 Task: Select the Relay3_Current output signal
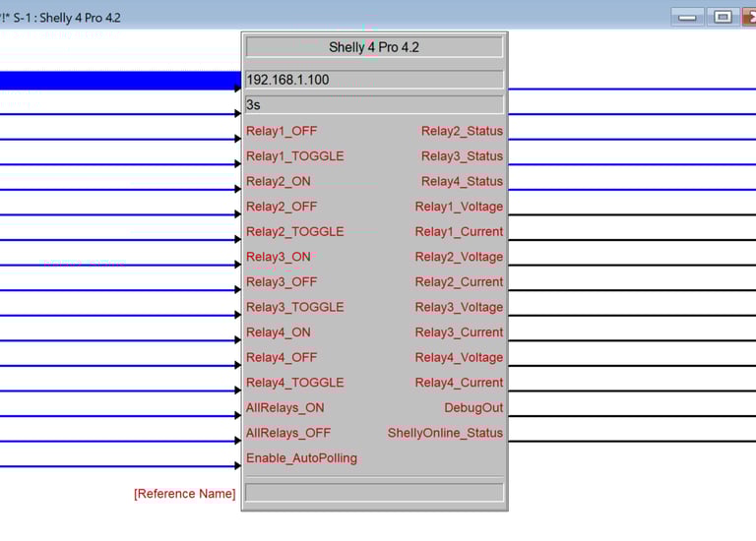point(459,332)
